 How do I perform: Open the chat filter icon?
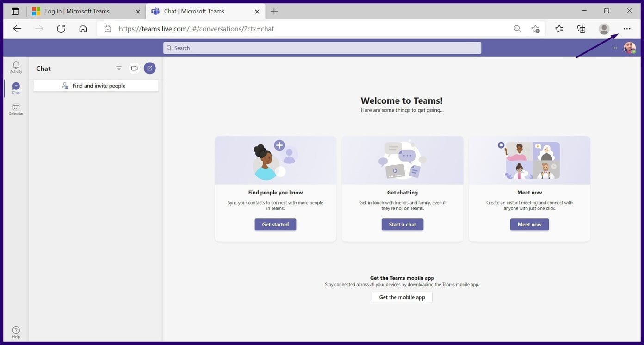click(x=119, y=68)
